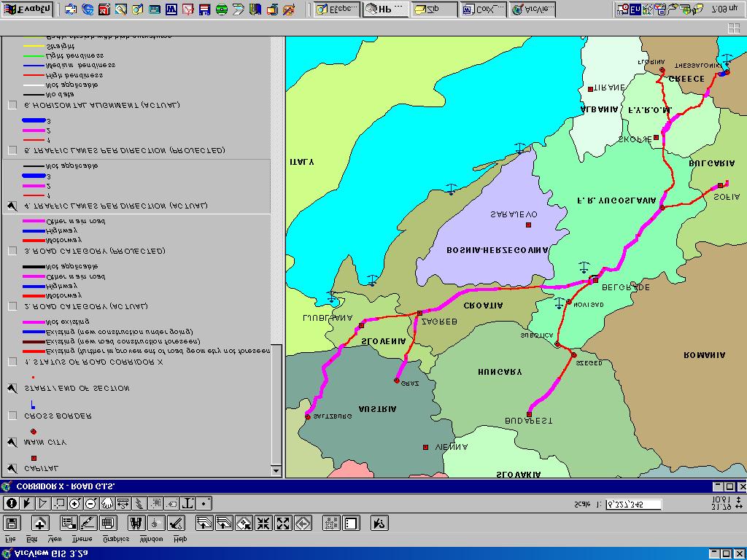Activate the Zoom In magnifier tool
This screenshot has width=747, height=560.
point(75,503)
